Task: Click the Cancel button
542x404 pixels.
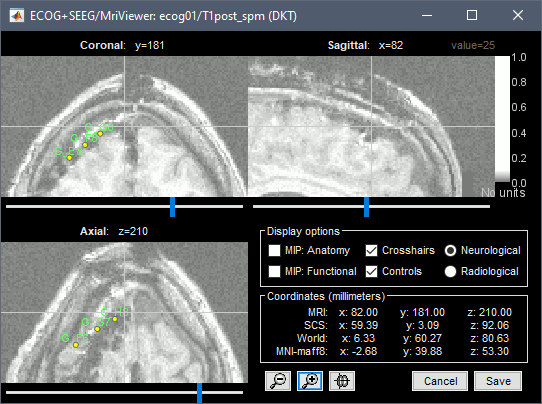Action: point(440,381)
